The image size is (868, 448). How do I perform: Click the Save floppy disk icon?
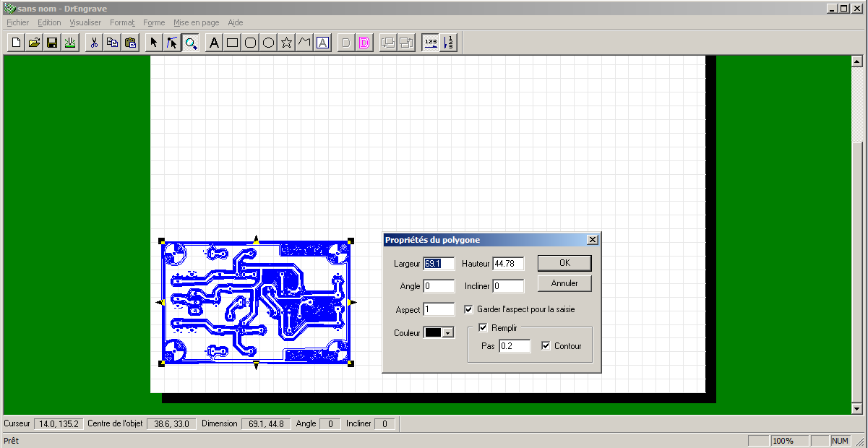coord(51,43)
